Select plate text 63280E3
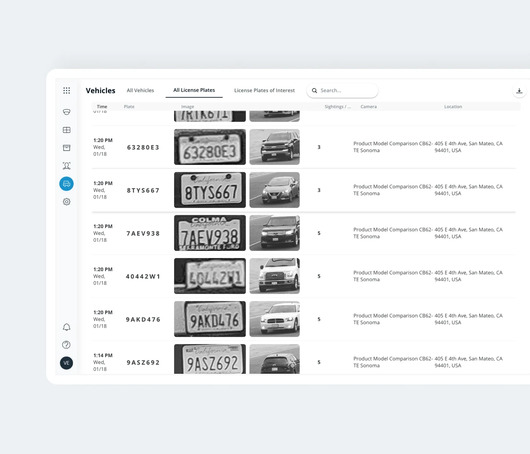Screen dimensions: 530x454 coord(143,147)
